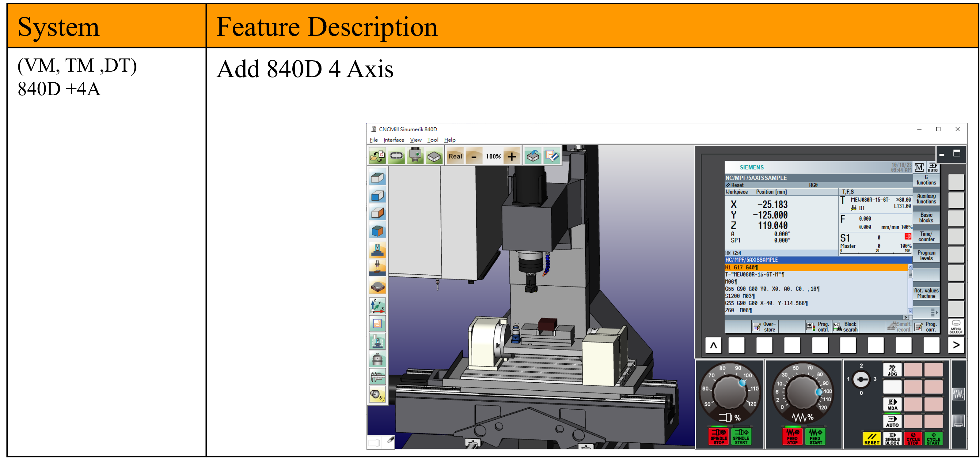Image resolution: width=980 pixels, height=458 pixels.
Task: Select AUTO mode button on panel
Action: [892, 421]
